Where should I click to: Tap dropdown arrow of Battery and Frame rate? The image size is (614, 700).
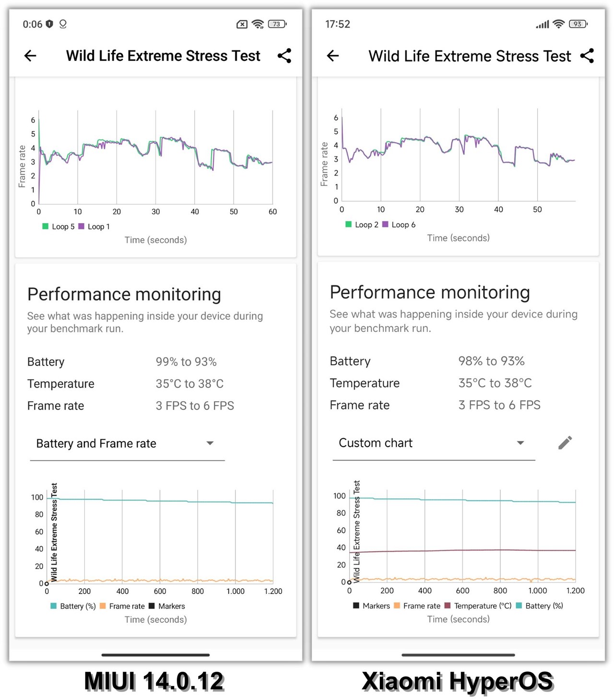click(210, 443)
